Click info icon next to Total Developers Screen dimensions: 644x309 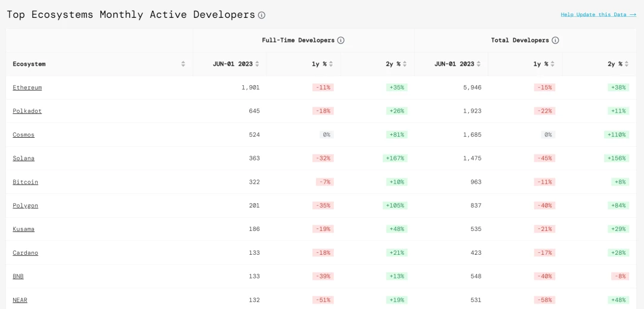[555, 41]
